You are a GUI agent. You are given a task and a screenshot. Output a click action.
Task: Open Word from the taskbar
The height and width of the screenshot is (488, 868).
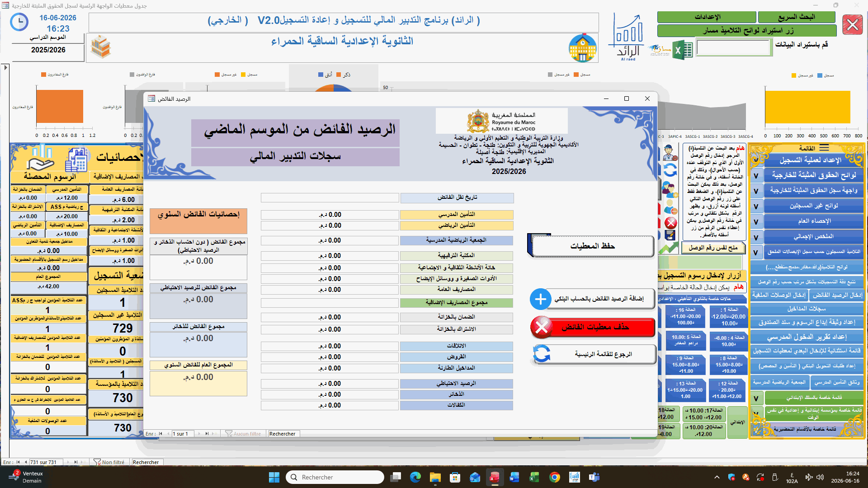(514, 477)
